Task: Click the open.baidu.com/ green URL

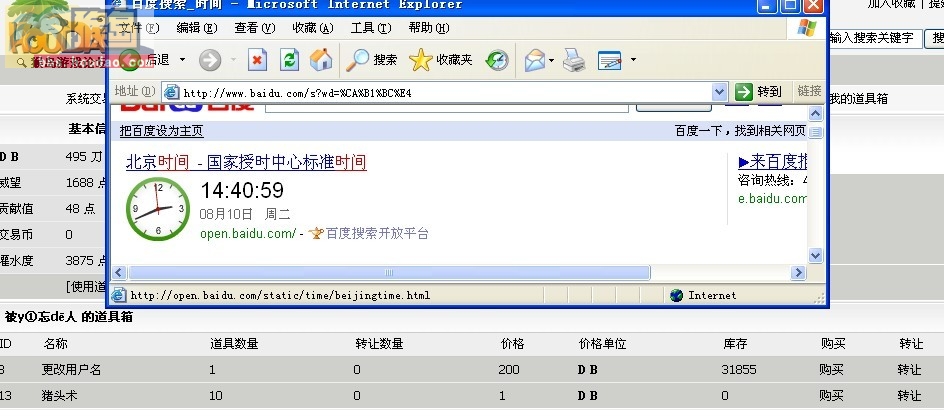Action: (x=248, y=234)
